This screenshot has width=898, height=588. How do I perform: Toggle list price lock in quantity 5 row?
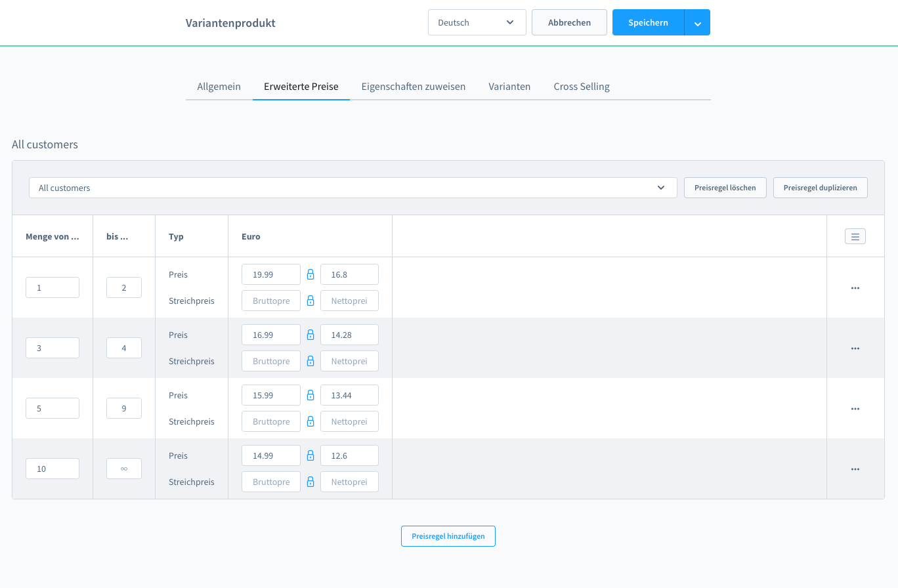(x=310, y=421)
